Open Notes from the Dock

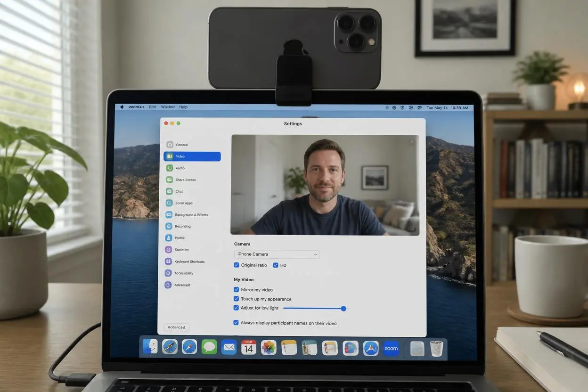[289, 347]
